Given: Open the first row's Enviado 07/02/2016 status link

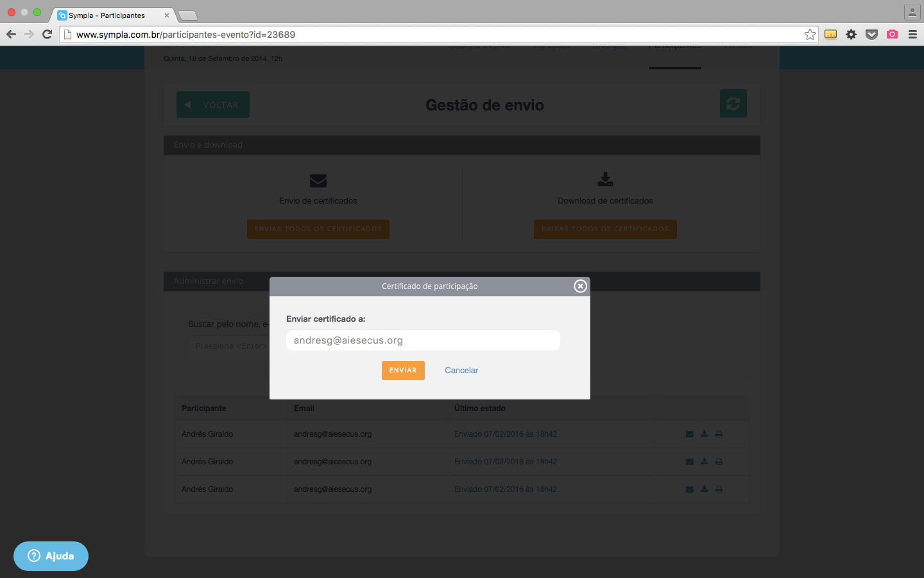Looking at the screenshot, I should click(x=506, y=434).
